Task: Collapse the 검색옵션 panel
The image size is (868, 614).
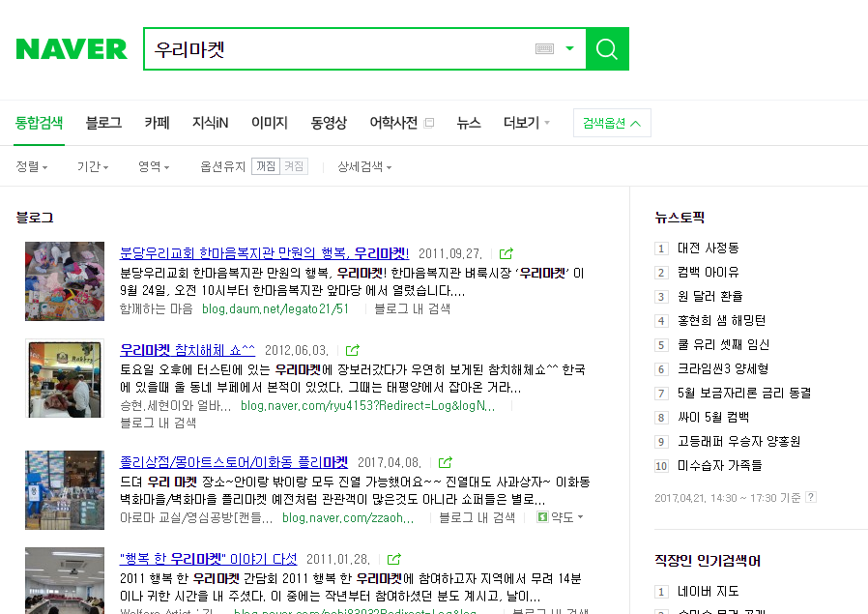Action: (x=612, y=123)
